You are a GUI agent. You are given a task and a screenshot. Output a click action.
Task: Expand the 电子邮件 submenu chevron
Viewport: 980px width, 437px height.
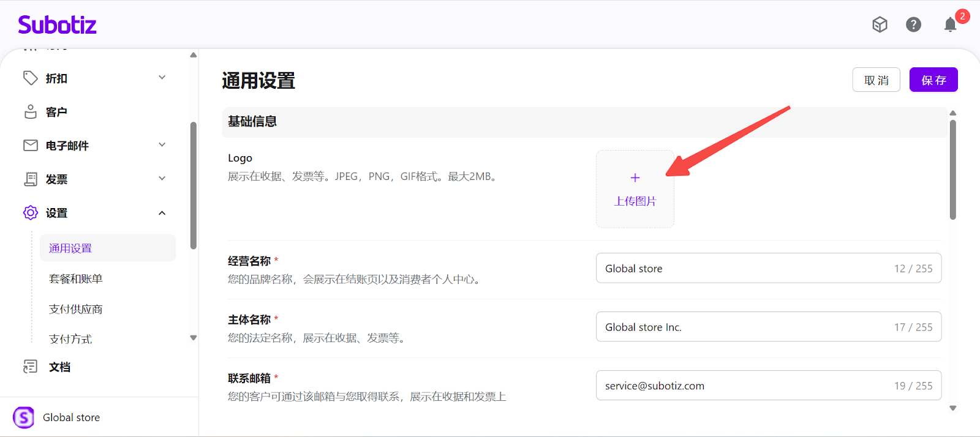162,145
